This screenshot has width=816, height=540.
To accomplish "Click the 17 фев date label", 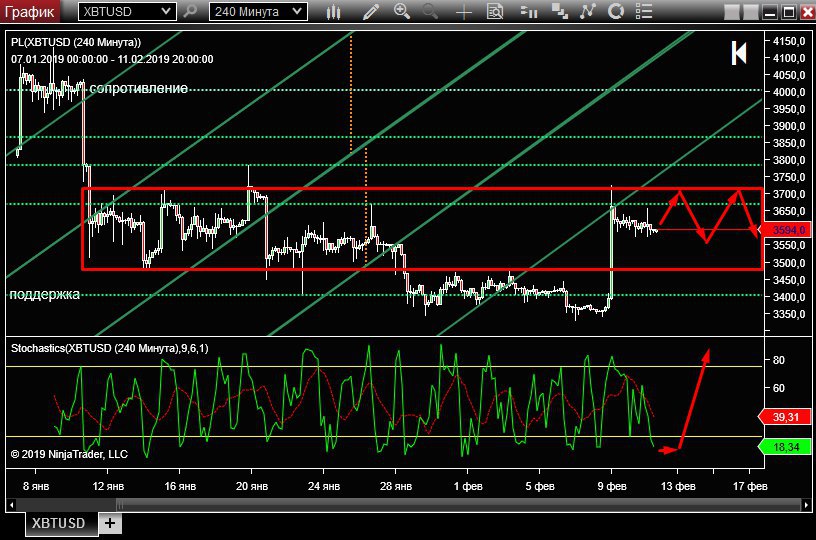I will tap(750, 486).
